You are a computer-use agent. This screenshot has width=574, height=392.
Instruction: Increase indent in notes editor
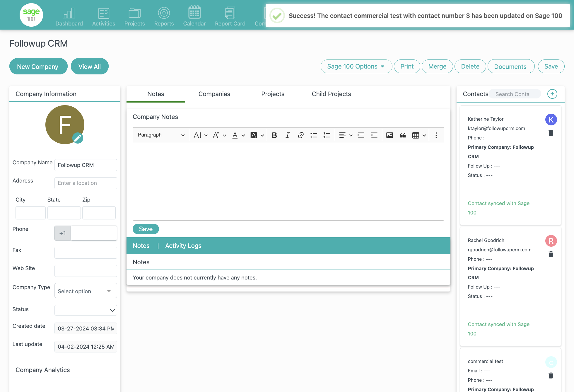pos(361,135)
